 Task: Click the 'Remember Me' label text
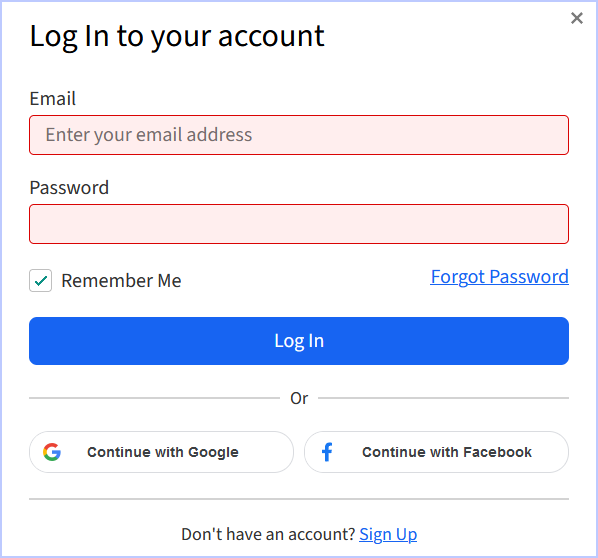121,281
